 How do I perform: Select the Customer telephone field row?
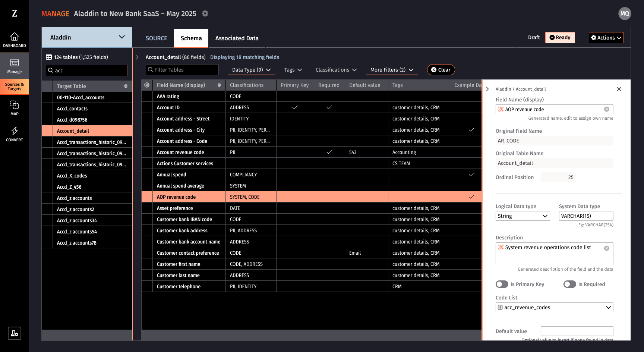tap(312, 286)
